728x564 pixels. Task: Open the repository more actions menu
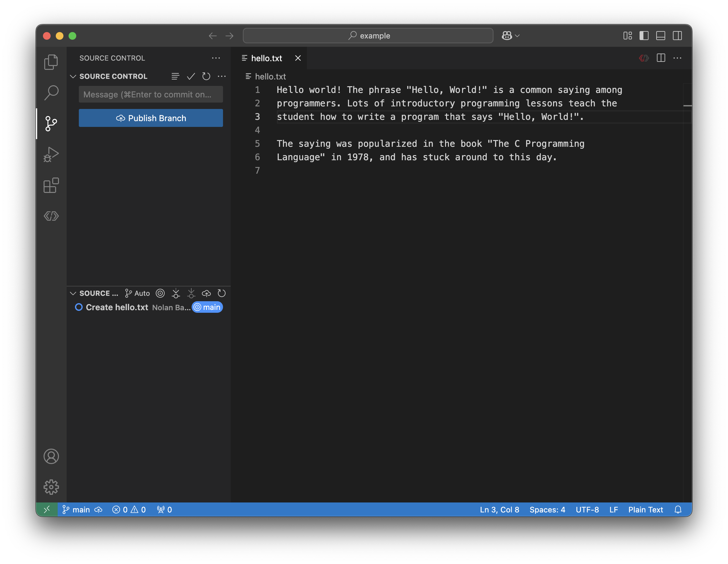(222, 76)
